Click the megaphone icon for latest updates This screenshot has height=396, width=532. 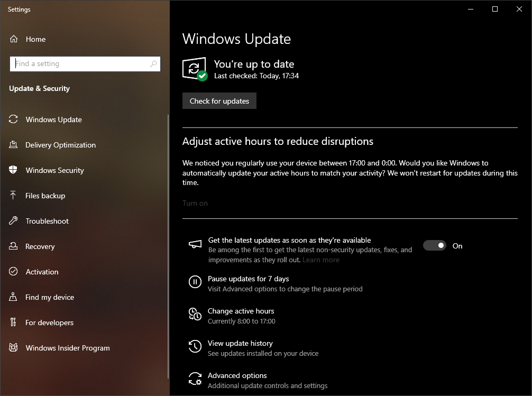tap(195, 244)
